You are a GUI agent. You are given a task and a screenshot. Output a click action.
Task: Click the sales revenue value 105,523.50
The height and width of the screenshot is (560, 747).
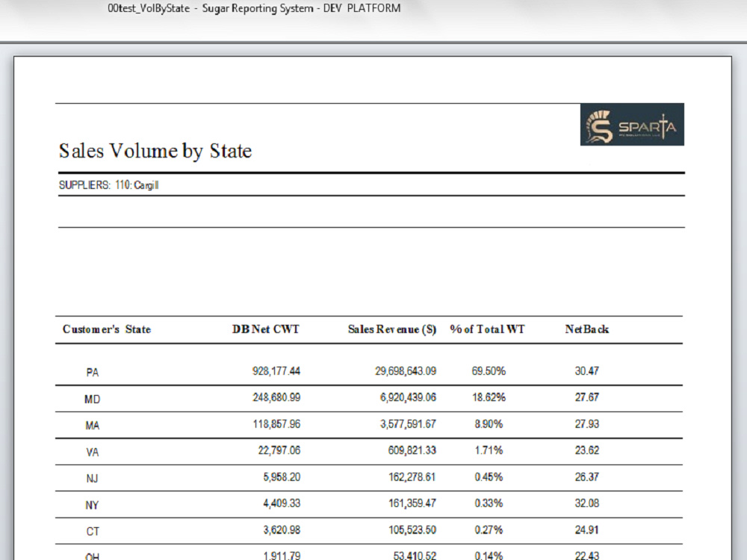[x=412, y=529]
